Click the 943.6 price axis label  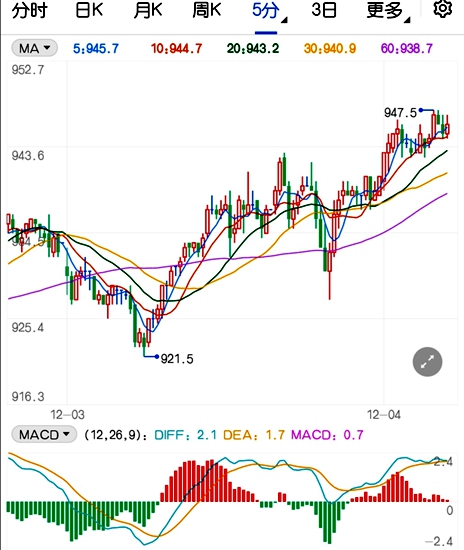click(x=28, y=156)
